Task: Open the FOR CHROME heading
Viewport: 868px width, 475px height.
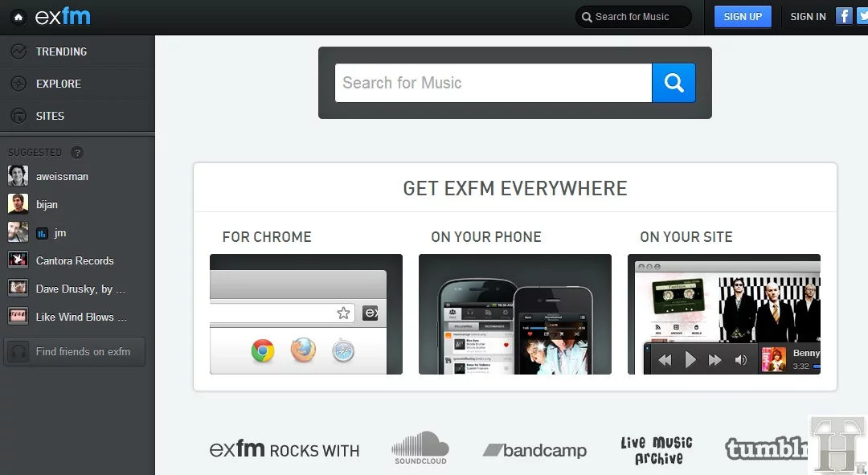Action: pyautogui.click(x=267, y=237)
